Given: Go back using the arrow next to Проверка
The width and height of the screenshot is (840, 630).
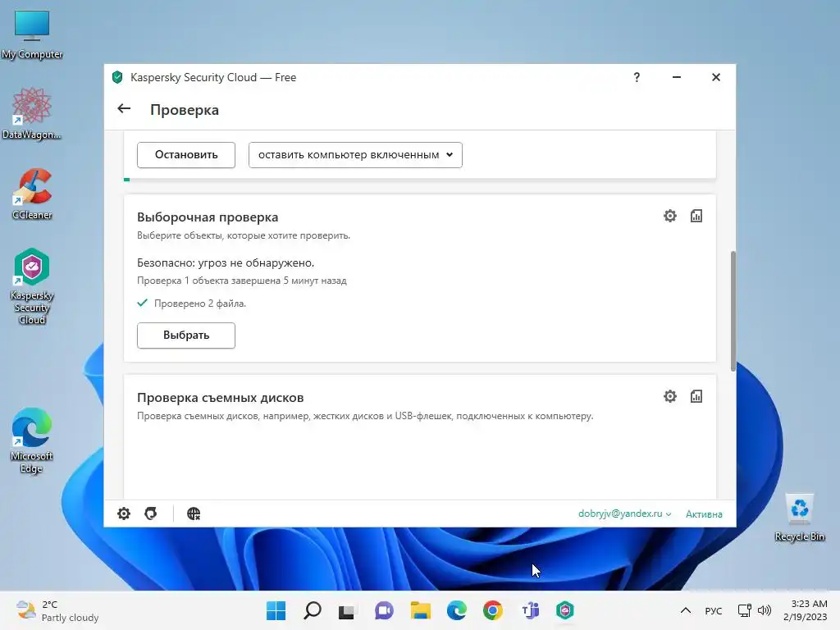Looking at the screenshot, I should point(124,109).
